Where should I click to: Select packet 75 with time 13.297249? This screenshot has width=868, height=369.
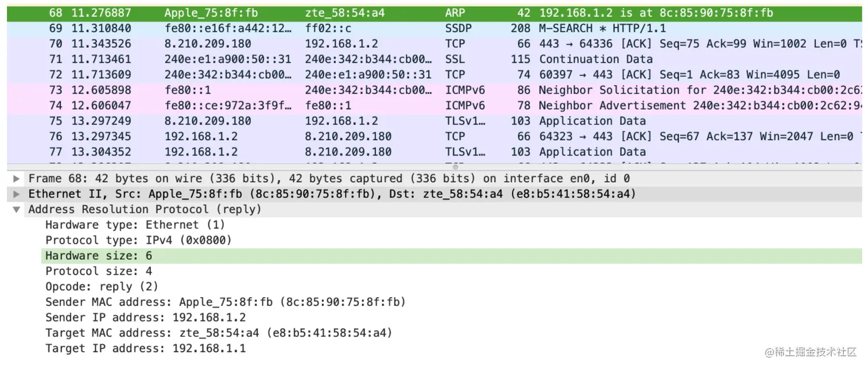(x=435, y=121)
